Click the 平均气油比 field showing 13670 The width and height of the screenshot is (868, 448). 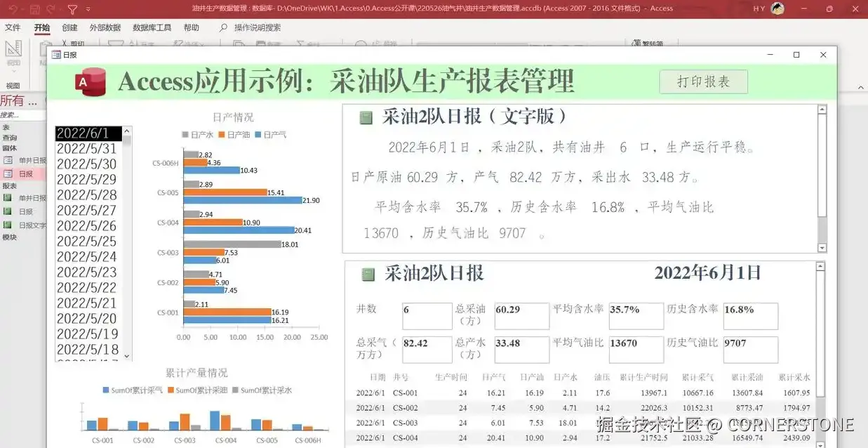(636, 350)
